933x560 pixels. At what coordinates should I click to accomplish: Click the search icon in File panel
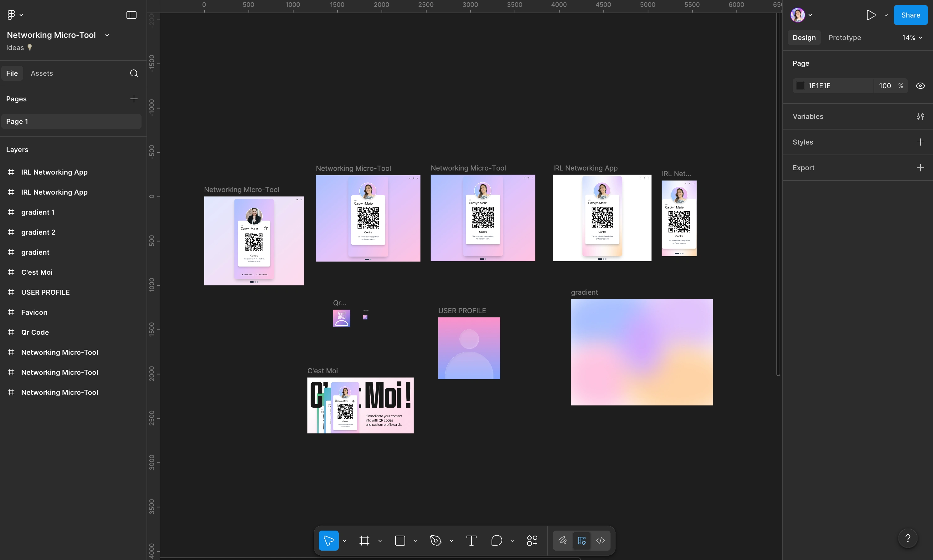[134, 73]
